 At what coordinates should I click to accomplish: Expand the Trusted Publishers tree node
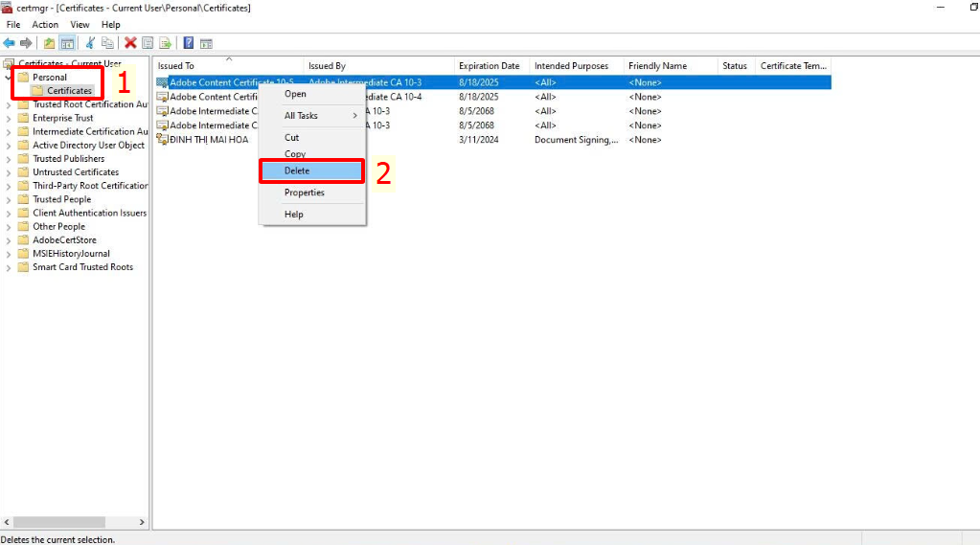[8, 159]
